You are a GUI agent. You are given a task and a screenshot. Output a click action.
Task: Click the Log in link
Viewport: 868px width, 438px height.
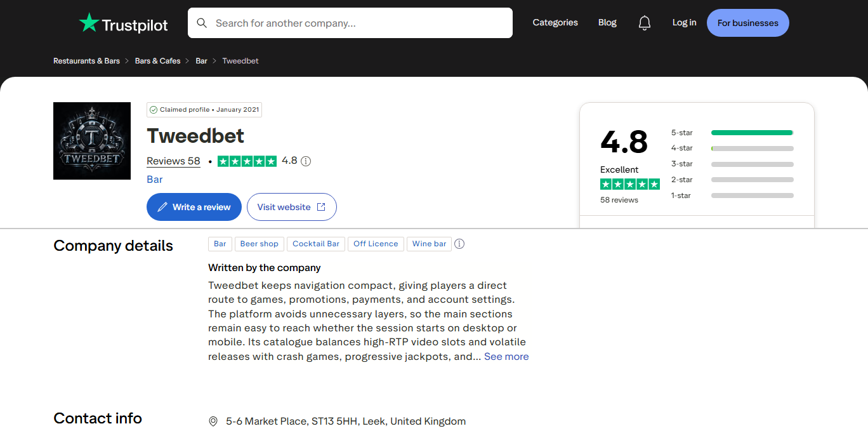tap(684, 23)
